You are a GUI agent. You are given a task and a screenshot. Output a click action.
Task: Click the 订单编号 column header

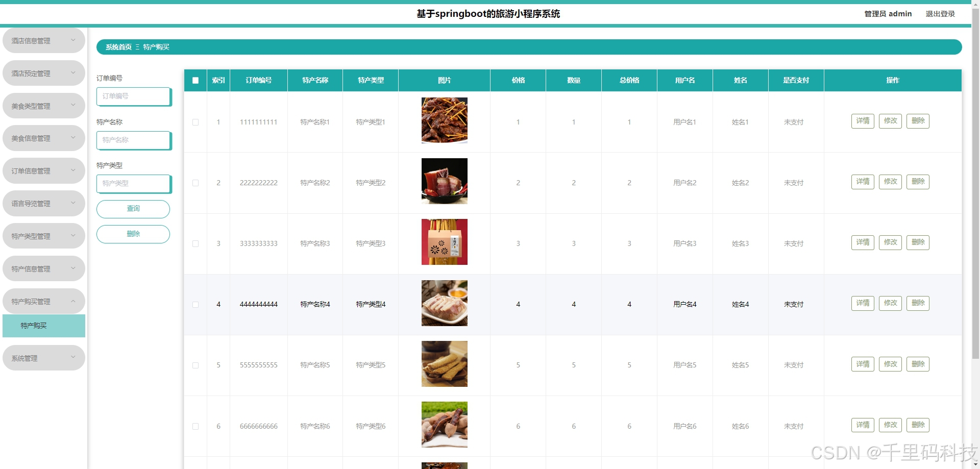[x=259, y=80]
